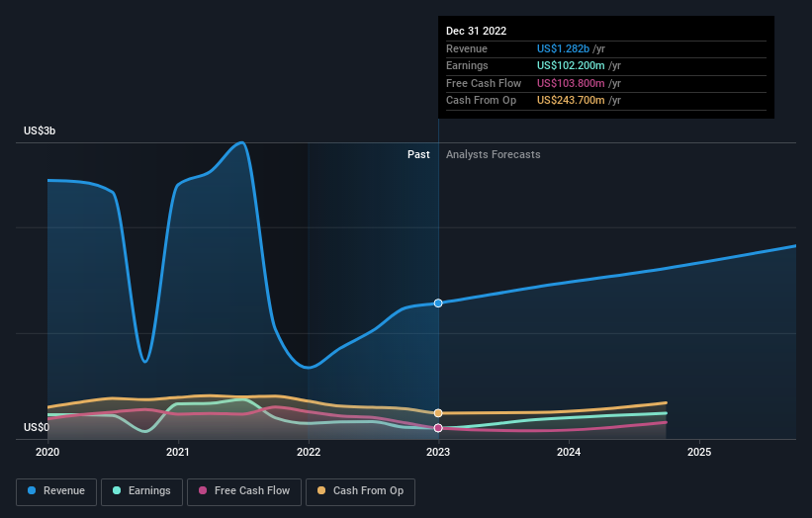Image resolution: width=812 pixels, height=518 pixels.
Task: Click the teal dot in the Earnings legend
Action: 117,490
